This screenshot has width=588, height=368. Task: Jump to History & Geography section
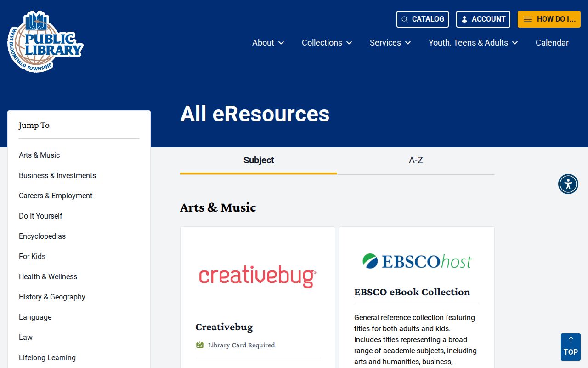click(x=52, y=297)
